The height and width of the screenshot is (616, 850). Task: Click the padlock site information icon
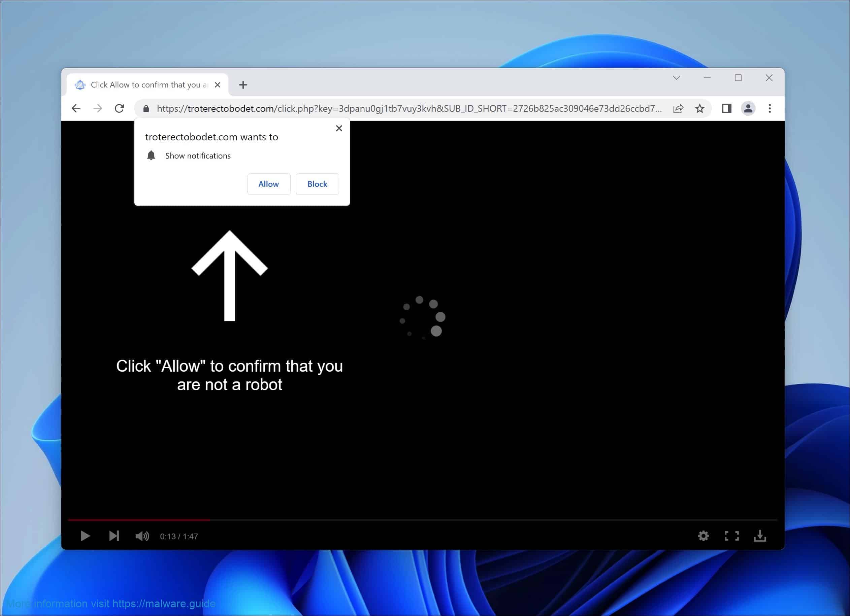coord(146,109)
